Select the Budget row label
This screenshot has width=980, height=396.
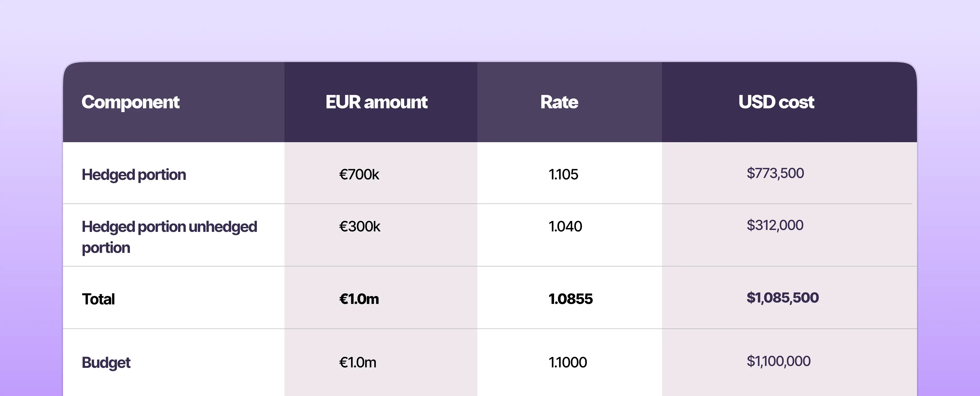[x=106, y=363]
